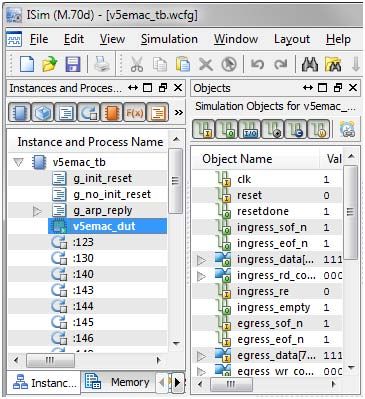Image resolution: width=365 pixels, height=399 pixels.
Task: Click the Delete X toolbar icon
Action: click(206, 64)
